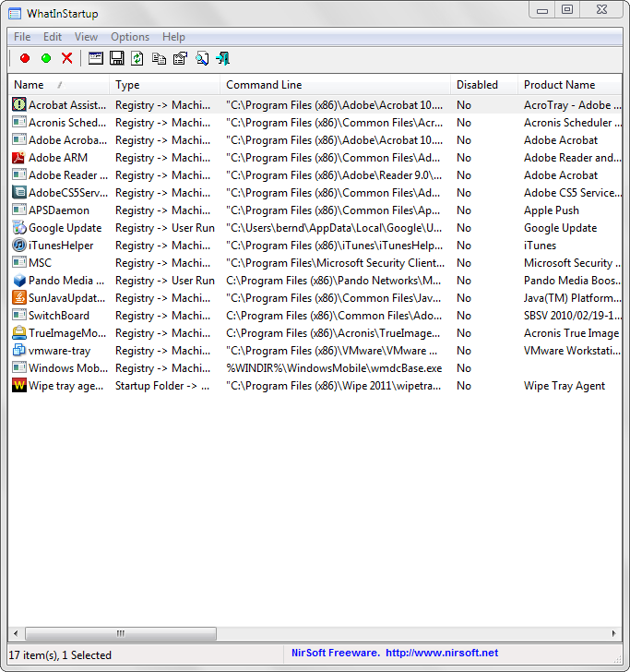Open the View menu

pos(86,37)
